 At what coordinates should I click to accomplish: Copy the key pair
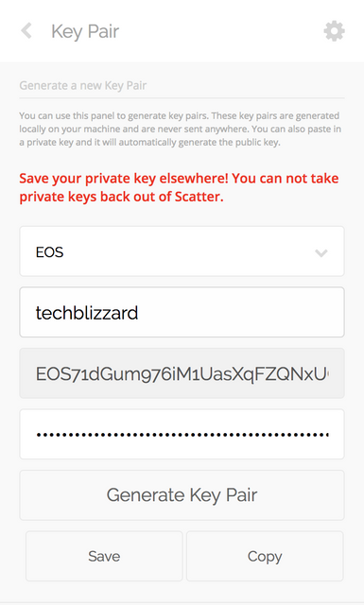coord(265,556)
